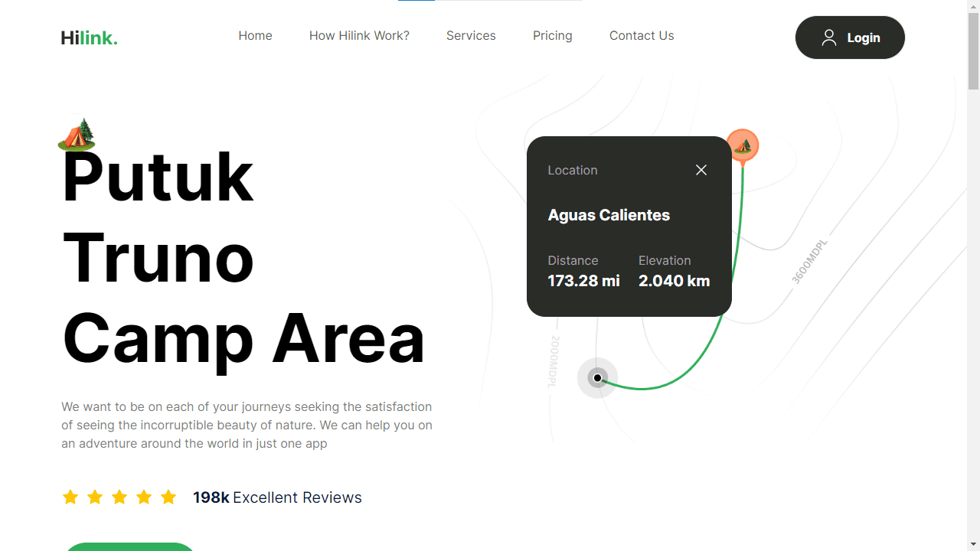Viewport: 980px width, 551px height.
Task: Click the starting point dot marker on the map
Action: 597,377
